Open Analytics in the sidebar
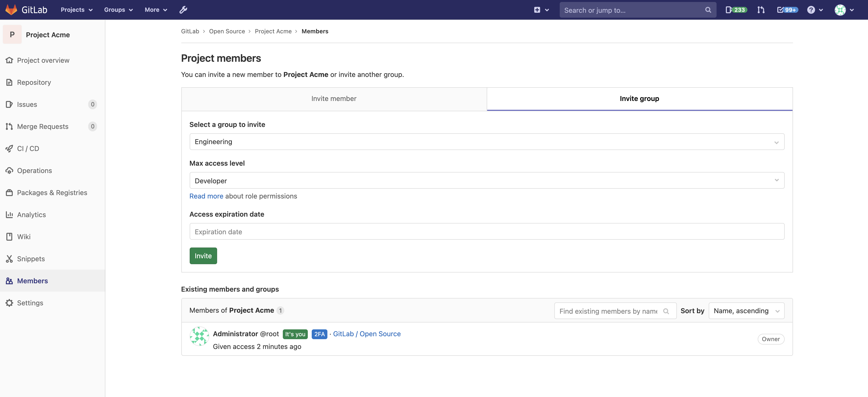 (52, 215)
